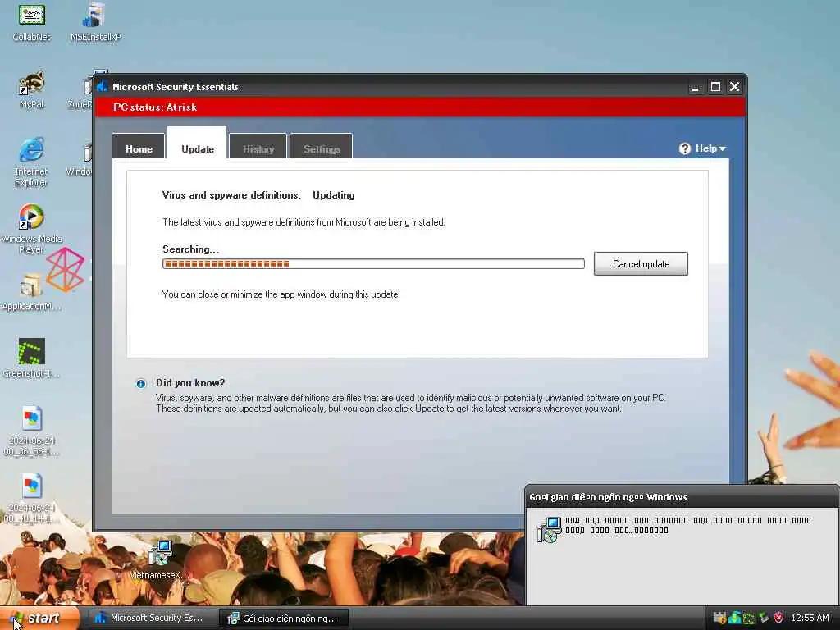Click the Did you know? heading
Screen dimensions: 840x630
pos(190,383)
